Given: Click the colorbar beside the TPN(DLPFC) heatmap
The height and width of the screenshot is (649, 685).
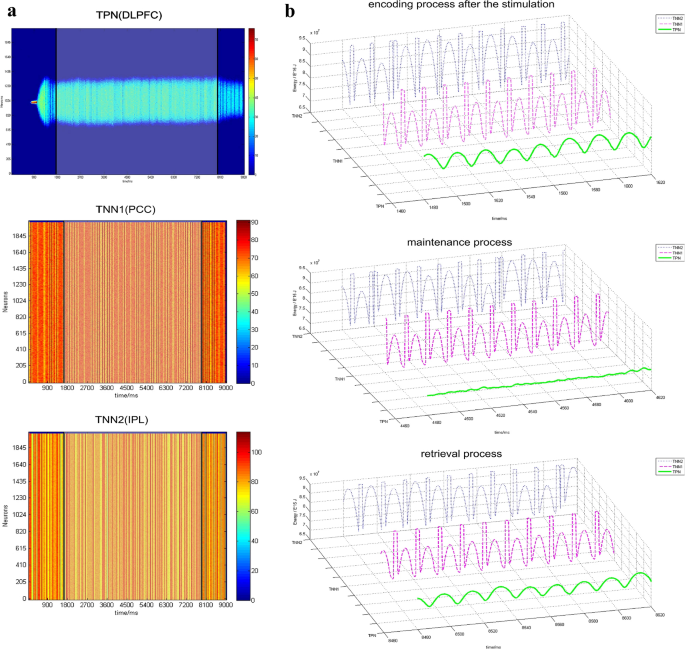Looking at the screenshot, I should [251, 101].
